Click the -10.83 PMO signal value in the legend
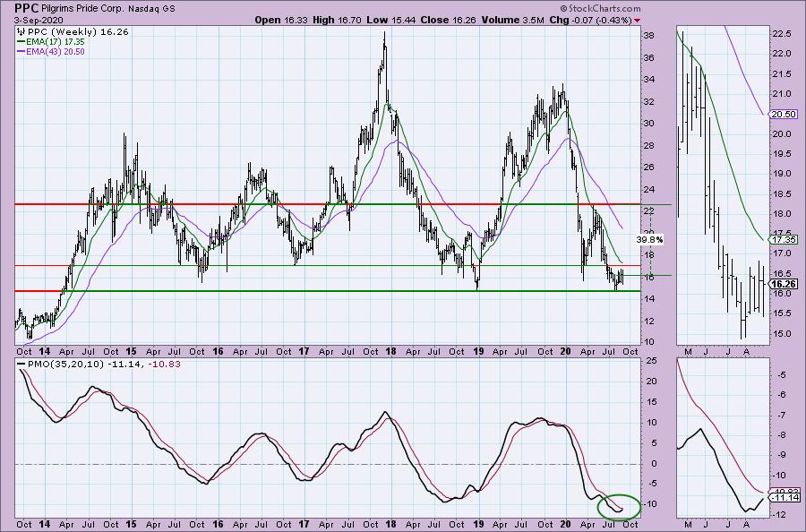806x532 pixels. tap(164, 364)
